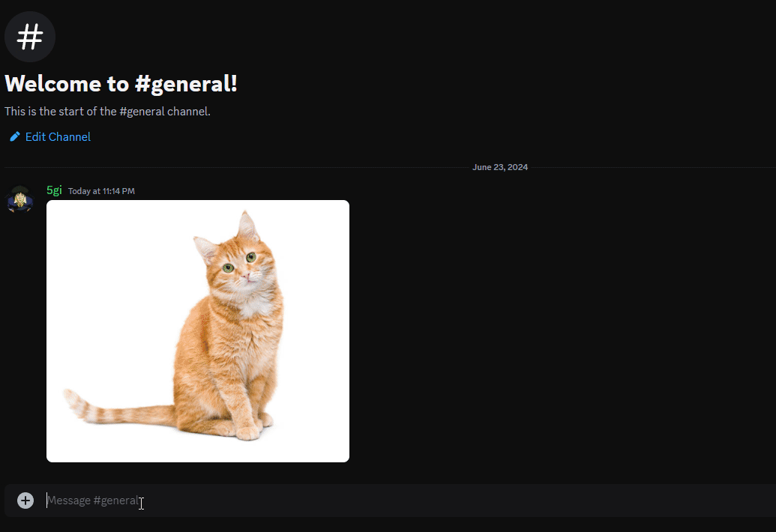Image resolution: width=776 pixels, height=532 pixels.
Task: Click blank space right of the timestamp
Action: click(x=445, y=191)
